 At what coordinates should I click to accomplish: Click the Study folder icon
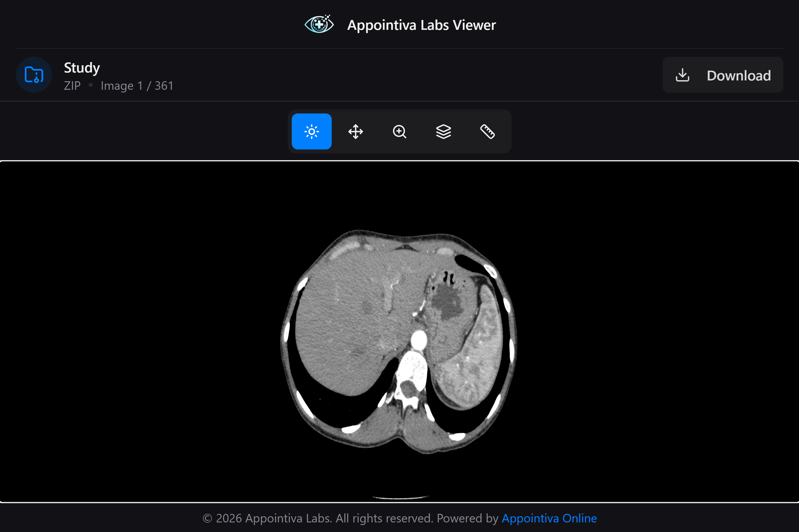point(34,75)
